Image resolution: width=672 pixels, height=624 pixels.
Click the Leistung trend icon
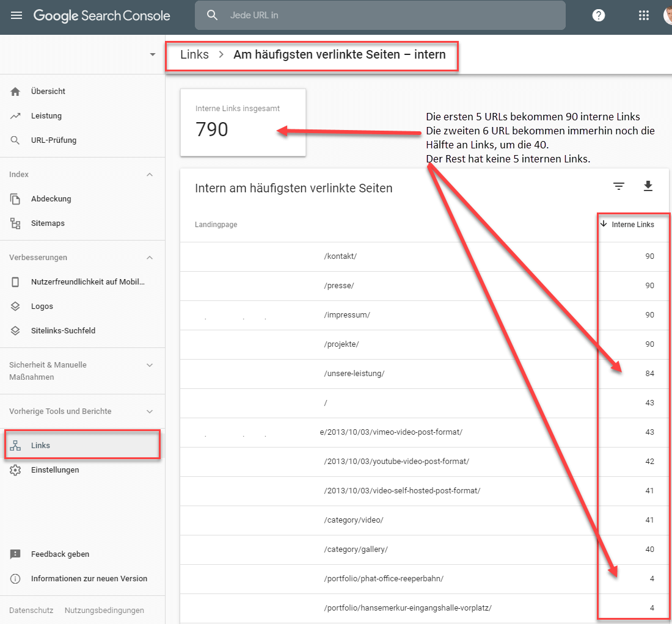pyautogui.click(x=15, y=115)
